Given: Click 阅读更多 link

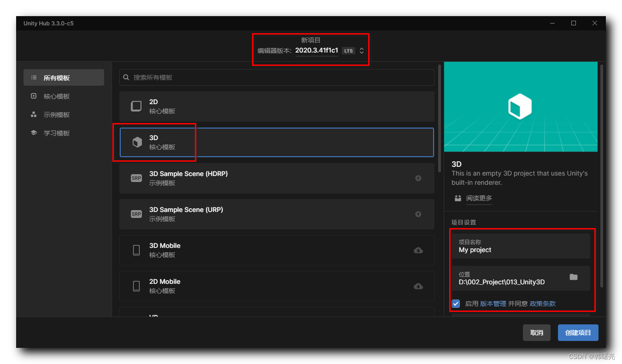Looking at the screenshot, I should tap(479, 198).
